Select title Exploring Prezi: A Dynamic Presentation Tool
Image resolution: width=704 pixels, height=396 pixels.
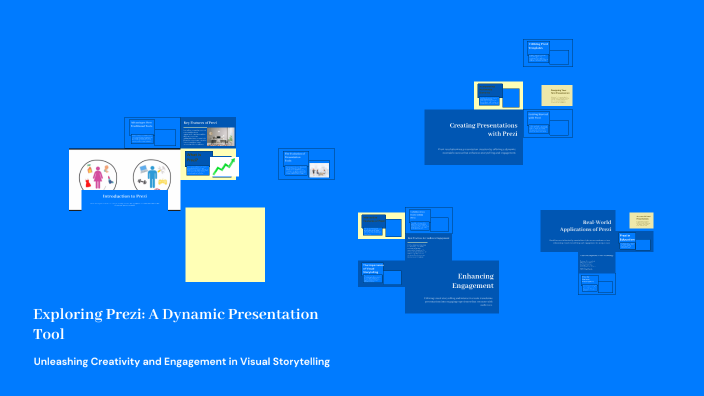click(x=176, y=324)
